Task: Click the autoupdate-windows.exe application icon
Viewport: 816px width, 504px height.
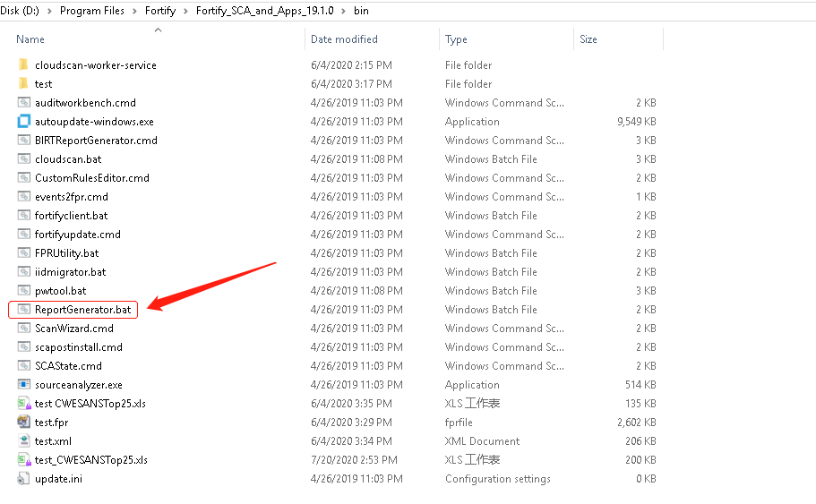Action: (24, 121)
